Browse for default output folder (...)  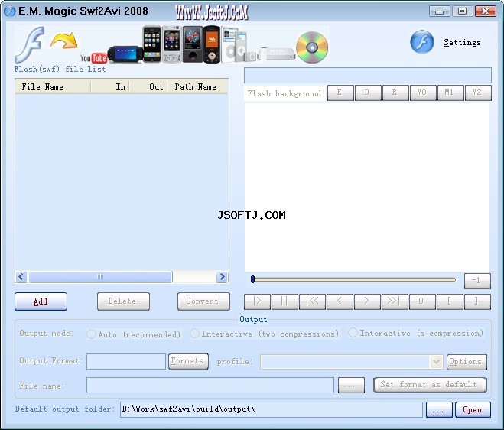click(439, 410)
